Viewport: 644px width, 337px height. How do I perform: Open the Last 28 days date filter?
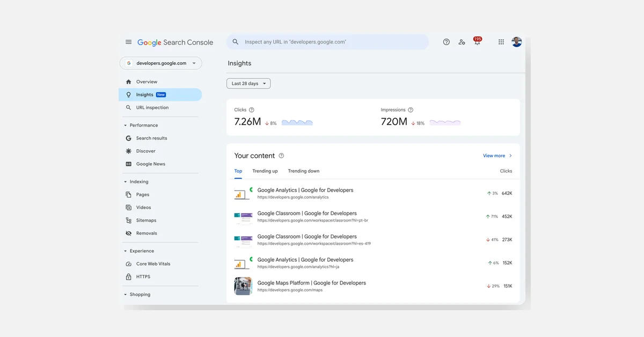coord(248,84)
